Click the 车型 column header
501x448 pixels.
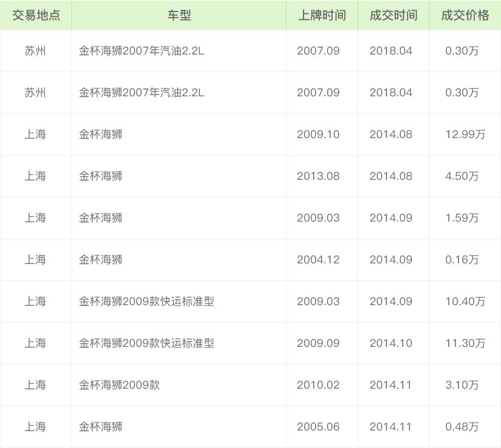179,15
